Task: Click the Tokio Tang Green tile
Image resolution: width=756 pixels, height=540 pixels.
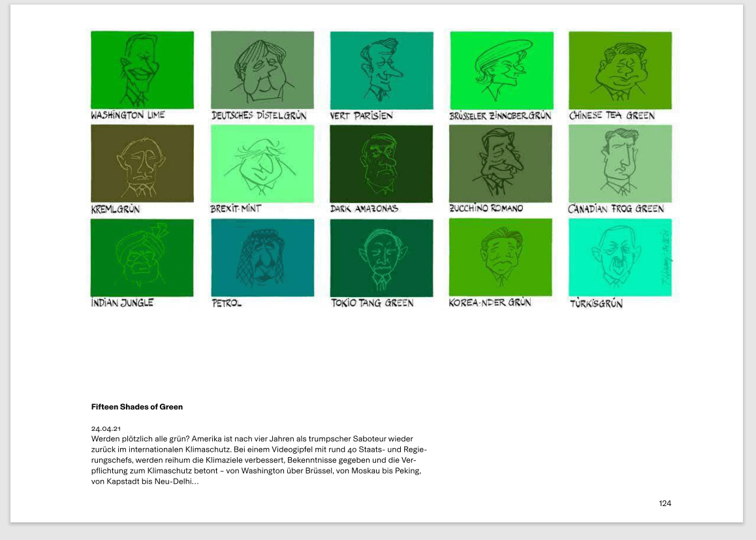Action: coord(381,257)
